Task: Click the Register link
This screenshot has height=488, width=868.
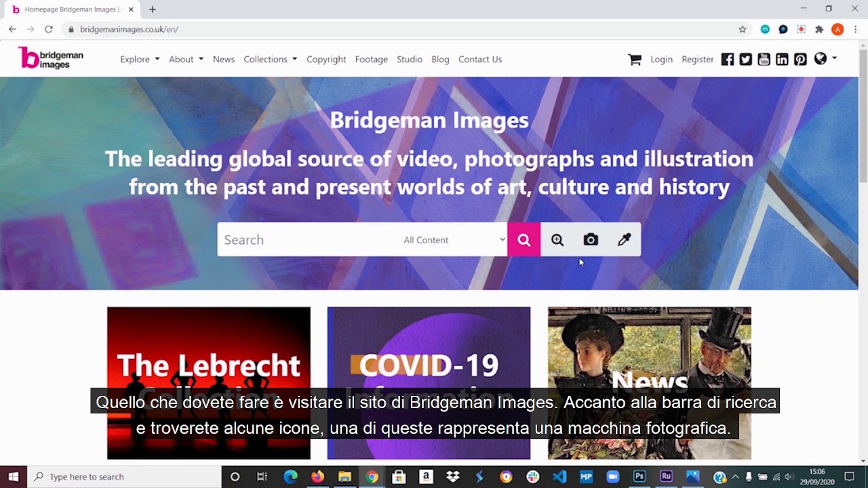Action: point(698,59)
